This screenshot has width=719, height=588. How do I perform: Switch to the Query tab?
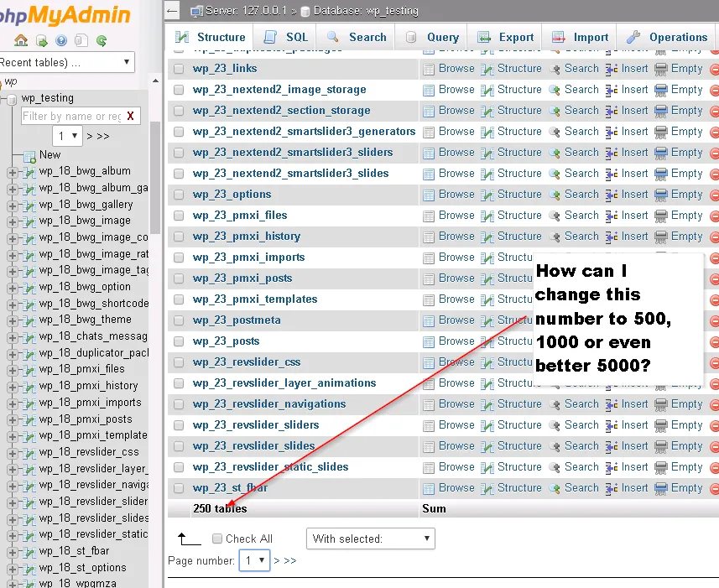coord(432,37)
